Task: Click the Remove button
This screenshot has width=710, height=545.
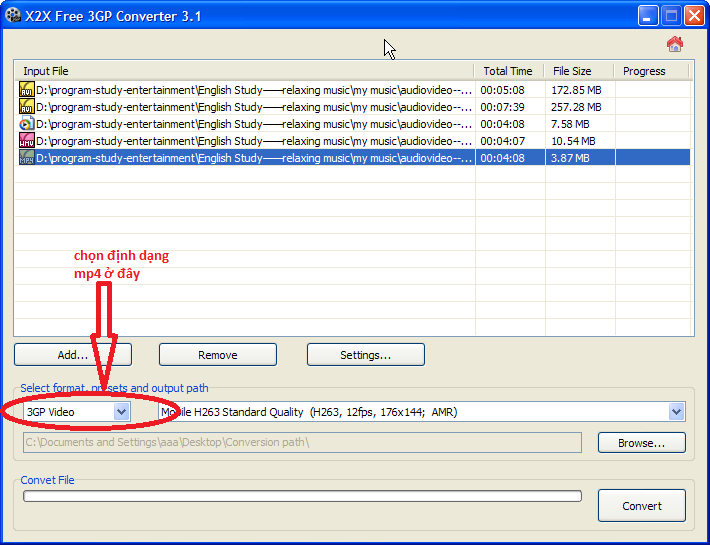Action: (x=218, y=354)
